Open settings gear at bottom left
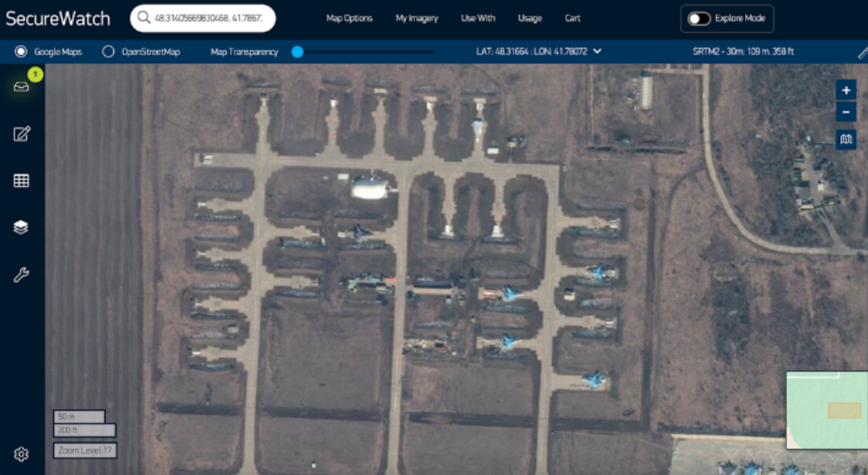868x475 pixels. pos(21,454)
